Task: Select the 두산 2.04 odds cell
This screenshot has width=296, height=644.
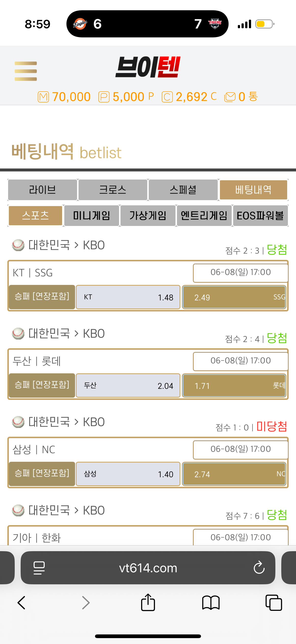Action: (128, 386)
